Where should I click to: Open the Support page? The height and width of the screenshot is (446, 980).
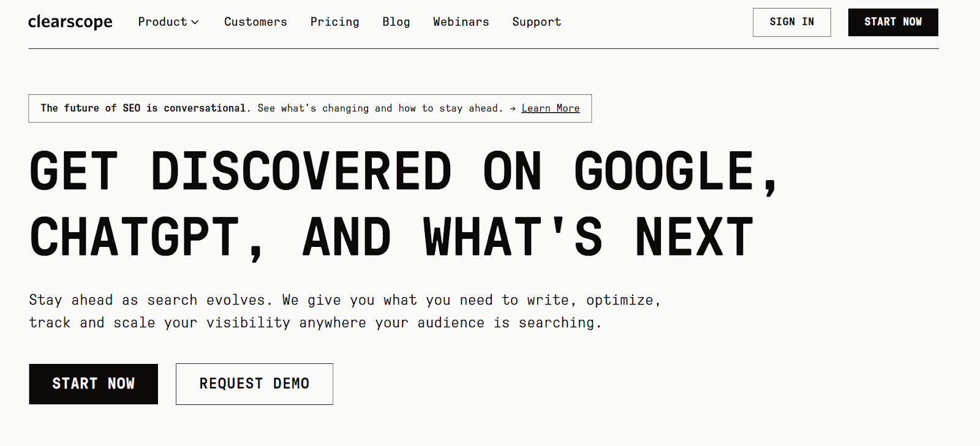(537, 22)
